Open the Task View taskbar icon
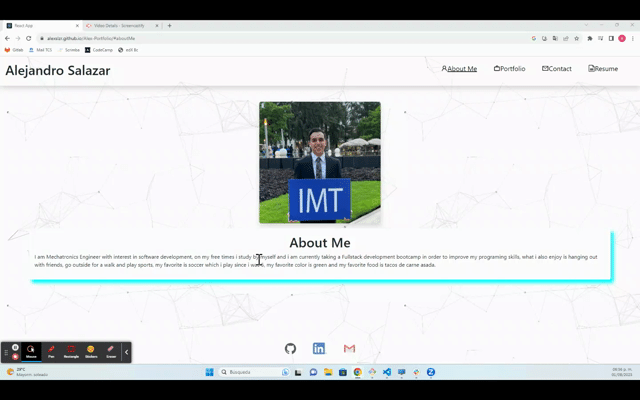 click(x=298, y=372)
